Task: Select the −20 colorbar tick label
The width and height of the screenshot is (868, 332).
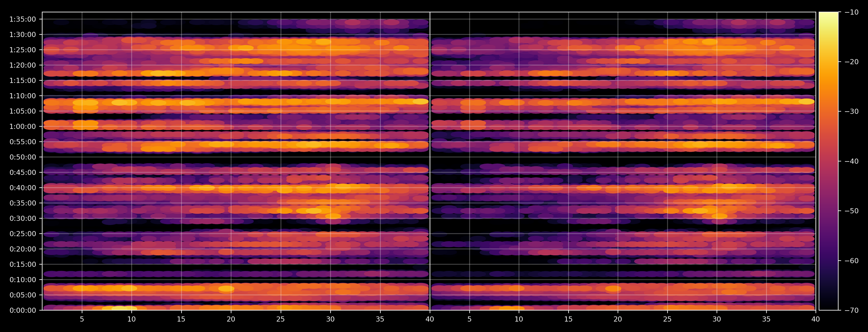Action: tap(852, 62)
